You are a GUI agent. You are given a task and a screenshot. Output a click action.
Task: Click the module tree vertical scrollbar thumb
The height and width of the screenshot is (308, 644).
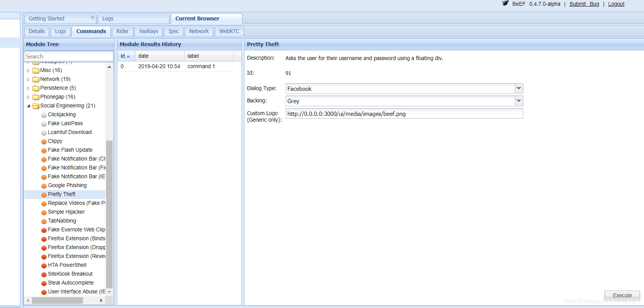point(109,214)
